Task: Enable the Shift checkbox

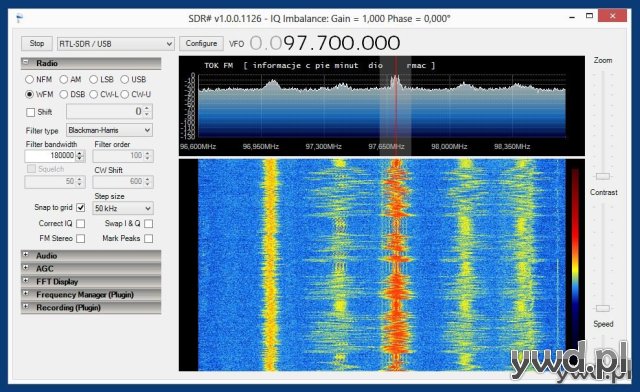Action: [31, 112]
